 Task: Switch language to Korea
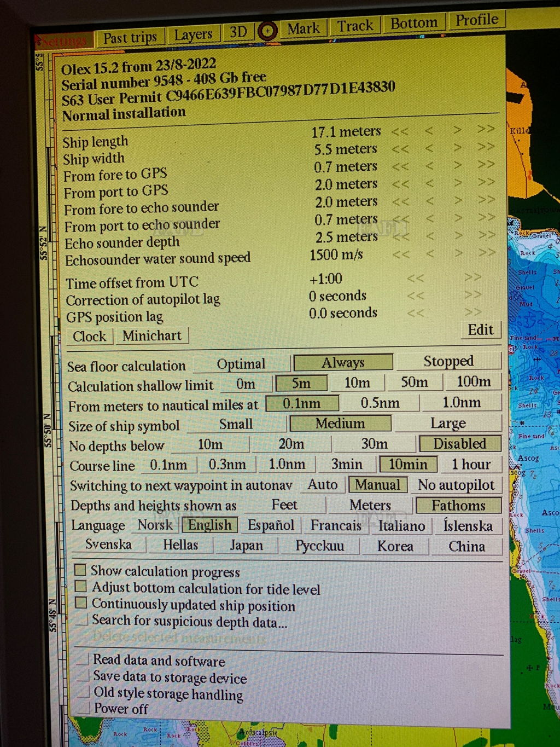click(395, 546)
